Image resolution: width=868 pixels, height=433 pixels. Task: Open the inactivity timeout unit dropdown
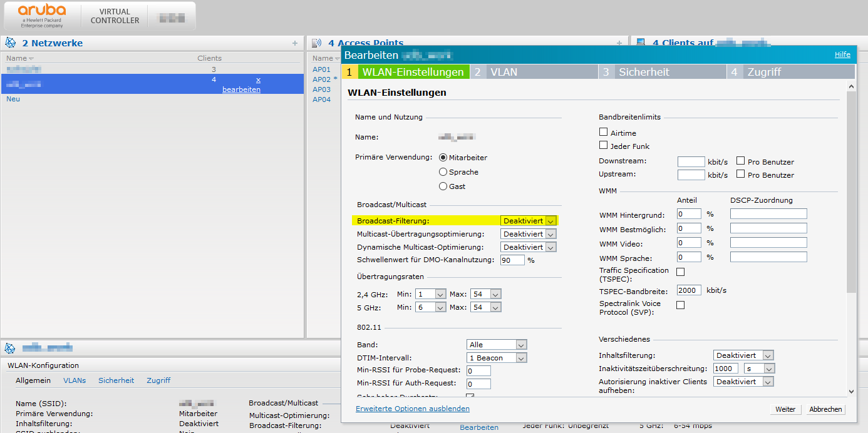click(759, 369)
